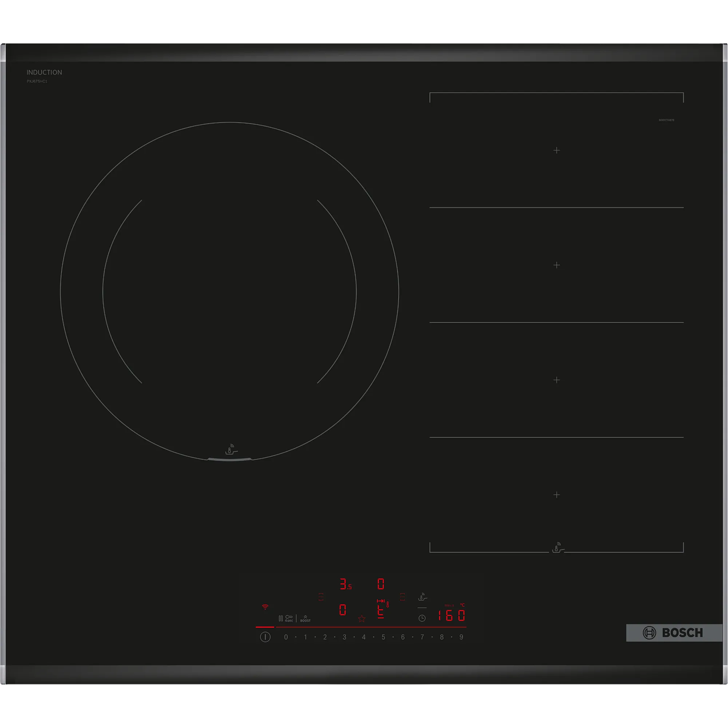
Task: Tap the sensor icon below the flex zone
Action: pyautogui.click(x=557, y=548)
